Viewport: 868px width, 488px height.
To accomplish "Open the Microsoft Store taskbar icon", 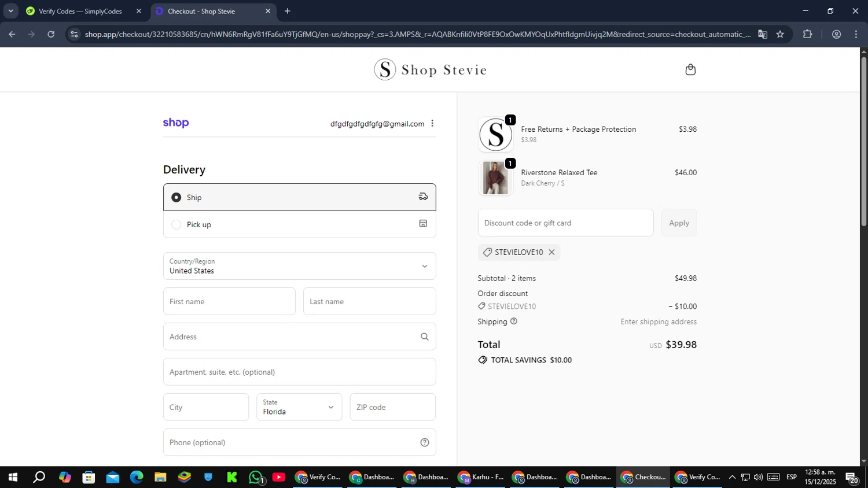I will [x=89, y=477].
